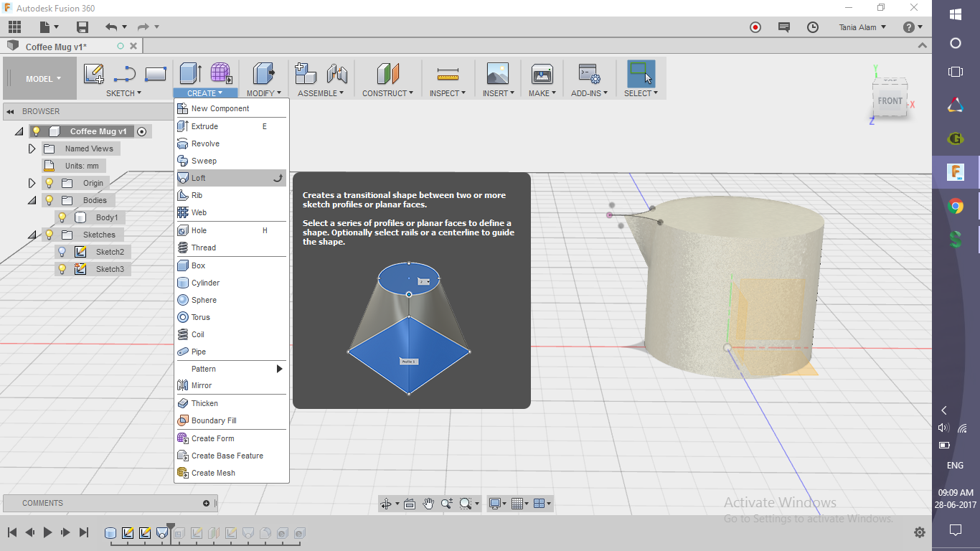Choose Sweep from Create menu
The width and height of the screenshot is (980, 551).
(231, 161)
